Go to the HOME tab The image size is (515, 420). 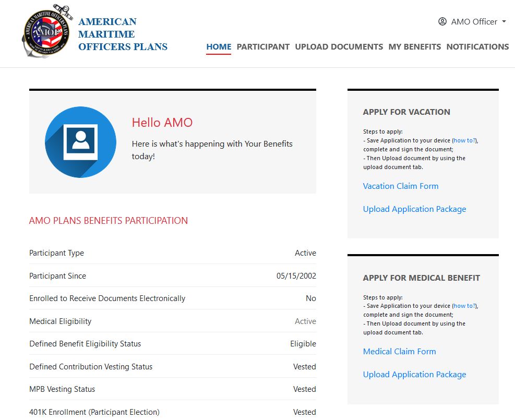tap(219, 46)
